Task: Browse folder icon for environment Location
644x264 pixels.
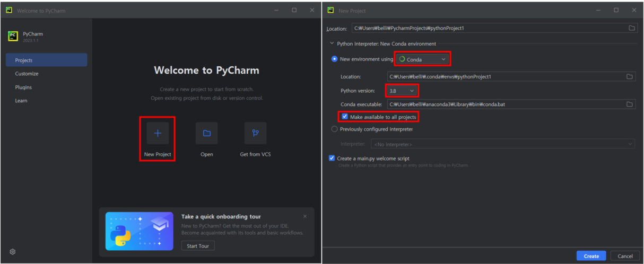Action: click(x=630, y=76)
